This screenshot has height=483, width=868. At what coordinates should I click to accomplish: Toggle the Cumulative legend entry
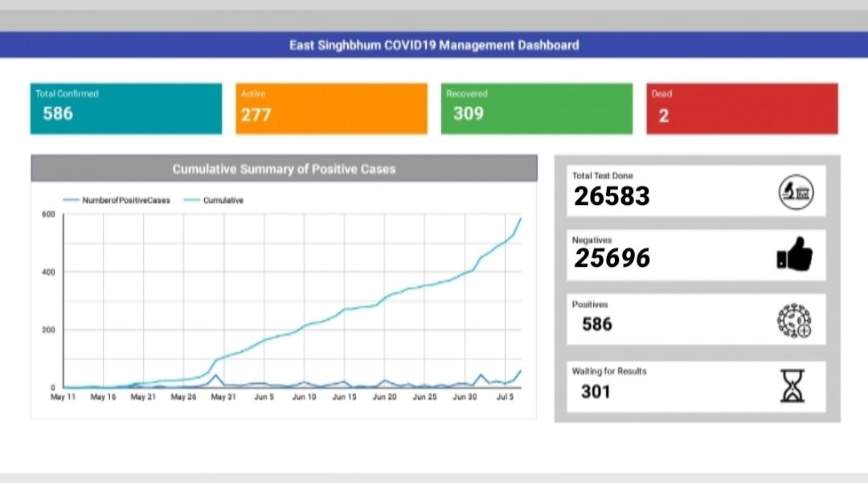[214, 200]
